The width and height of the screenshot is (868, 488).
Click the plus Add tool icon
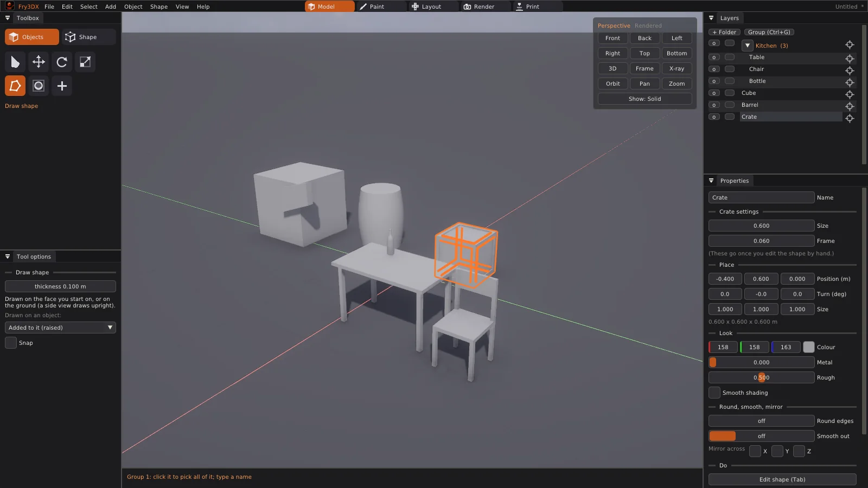[x=62, y=86]
